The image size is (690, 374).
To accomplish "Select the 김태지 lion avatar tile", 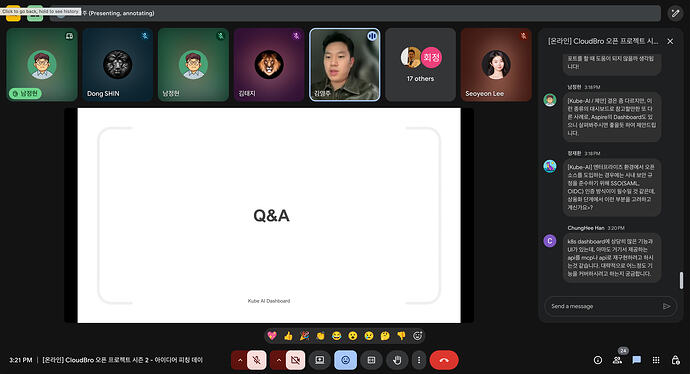I will (269, 65).
